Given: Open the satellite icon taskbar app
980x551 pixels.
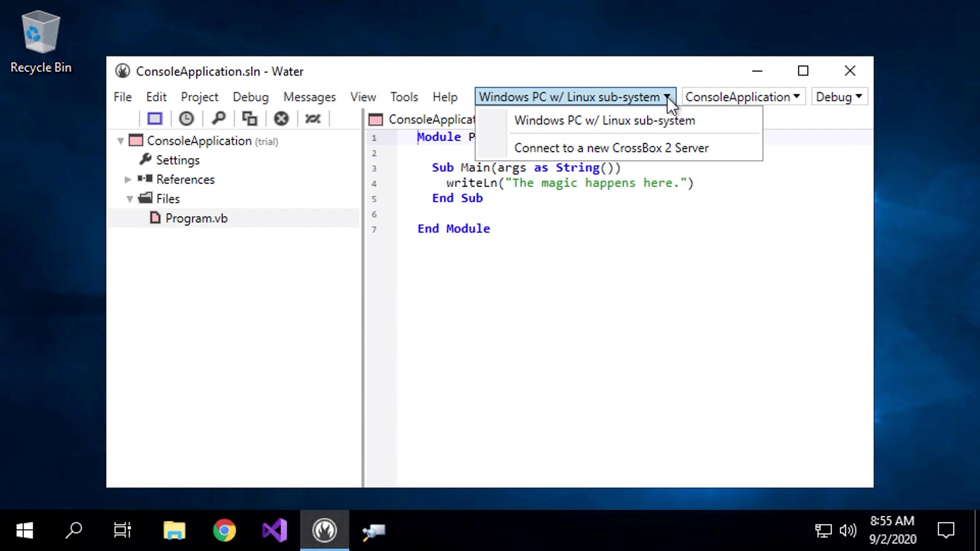Looking at the screenshot, I should click(x=374, y=531).
